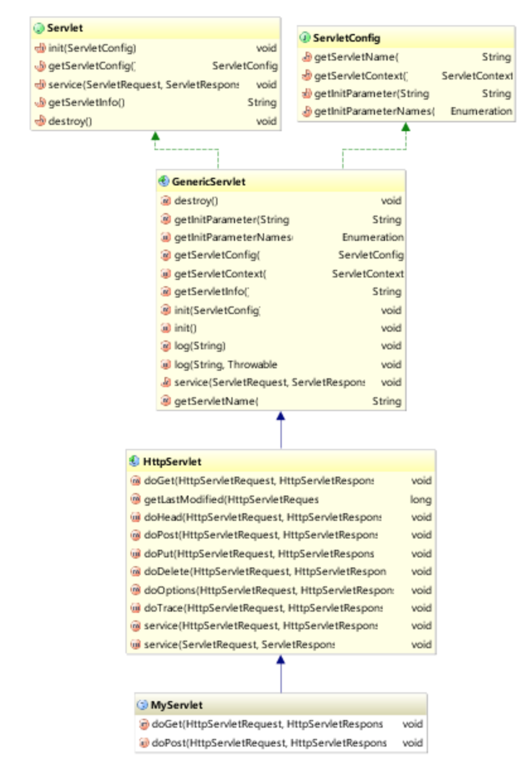Click the GenericServlet class icon
The image size is (532, 773).
coord(164,182)
